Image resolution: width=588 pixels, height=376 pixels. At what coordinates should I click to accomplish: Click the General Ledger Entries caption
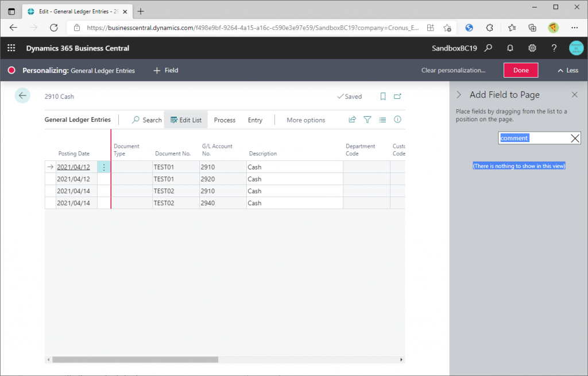[78, 120]
